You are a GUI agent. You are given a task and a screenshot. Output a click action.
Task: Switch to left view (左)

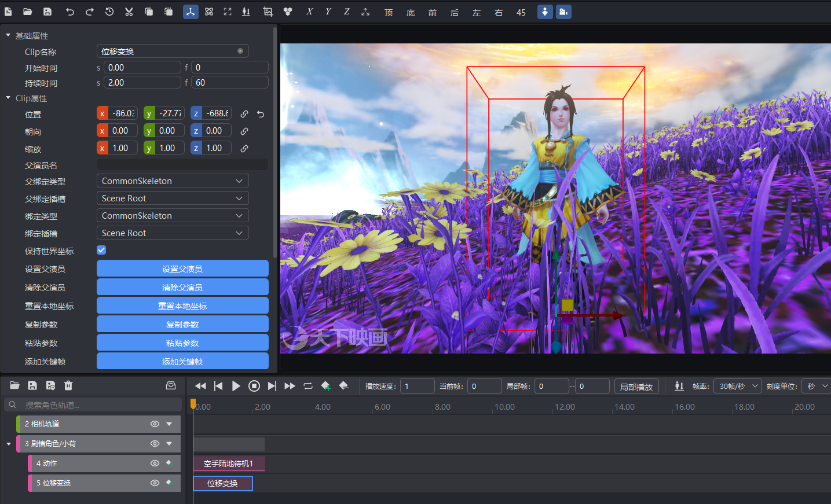click(477, 12)
